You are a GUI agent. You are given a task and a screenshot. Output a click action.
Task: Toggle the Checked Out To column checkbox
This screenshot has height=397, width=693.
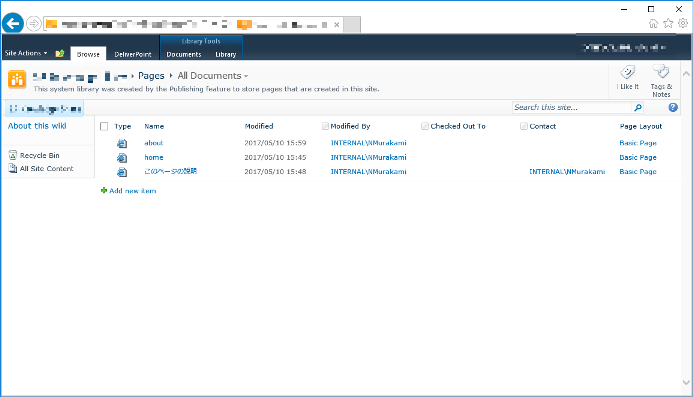425,126
